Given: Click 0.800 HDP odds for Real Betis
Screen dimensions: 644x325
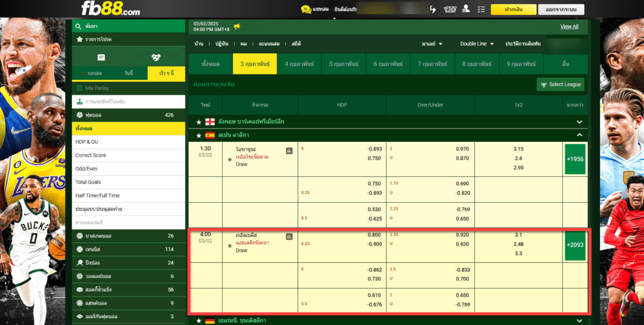Looking at the screenshot, I should pos(374,235).
